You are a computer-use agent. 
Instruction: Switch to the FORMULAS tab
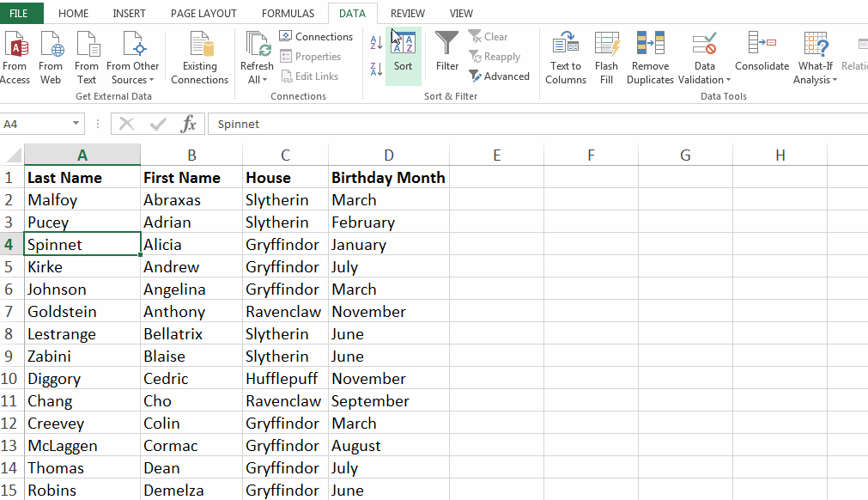pos(288,14)
